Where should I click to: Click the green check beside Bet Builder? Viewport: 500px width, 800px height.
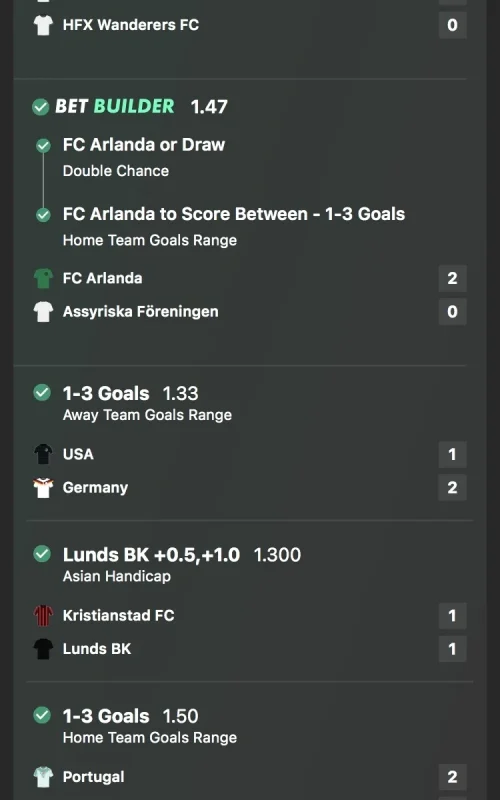click(41, 107)
